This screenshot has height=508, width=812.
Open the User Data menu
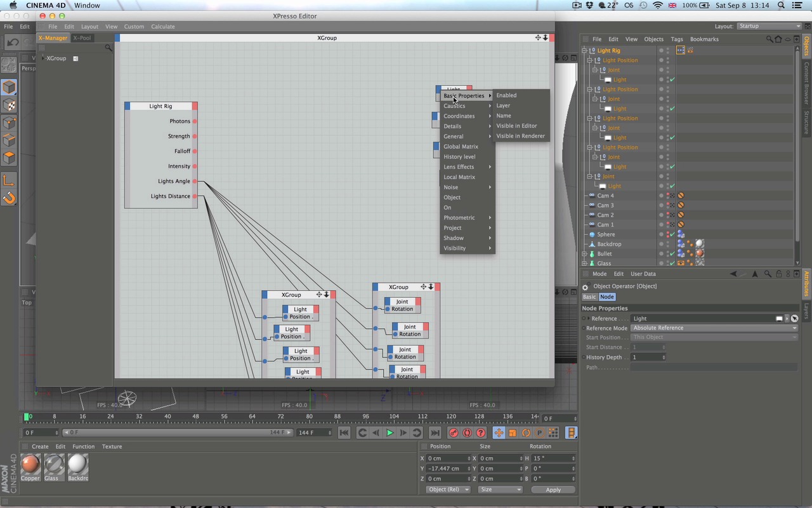(643, 274)
